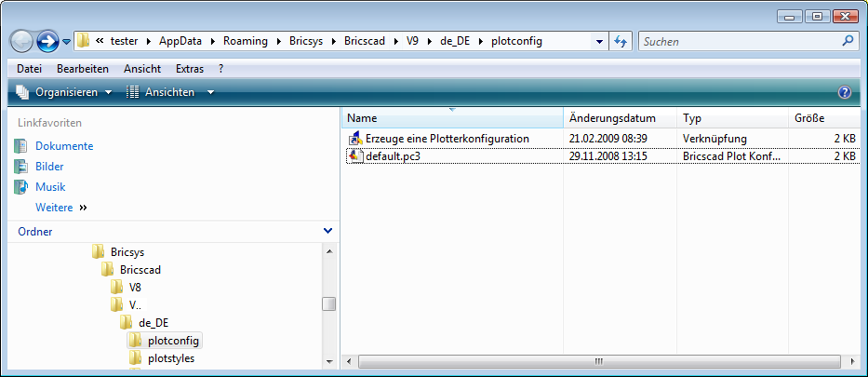This screenshot has height=377, width=868.
Task: Open Help via the blue question icon
Action: click(x=845, y=92)
